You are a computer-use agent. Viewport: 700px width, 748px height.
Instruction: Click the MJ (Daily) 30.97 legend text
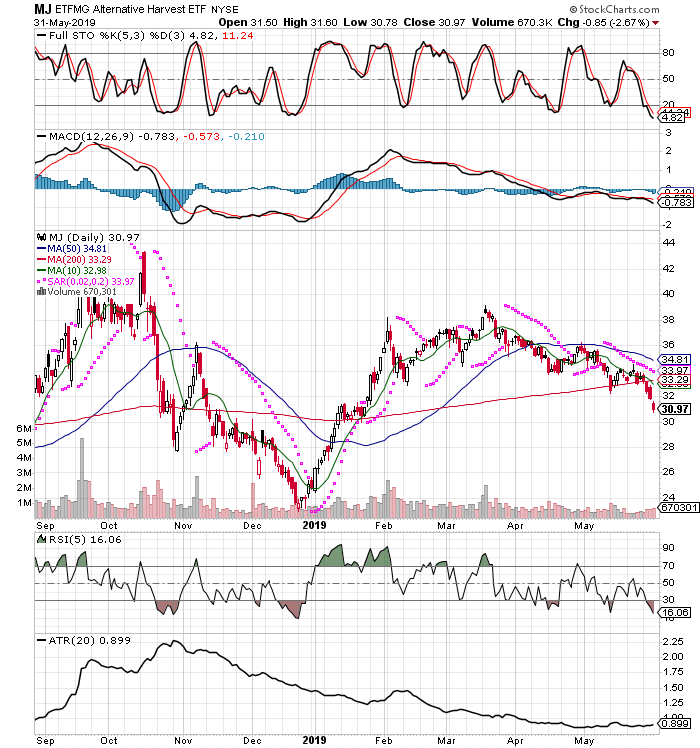[x=94, y=237]
